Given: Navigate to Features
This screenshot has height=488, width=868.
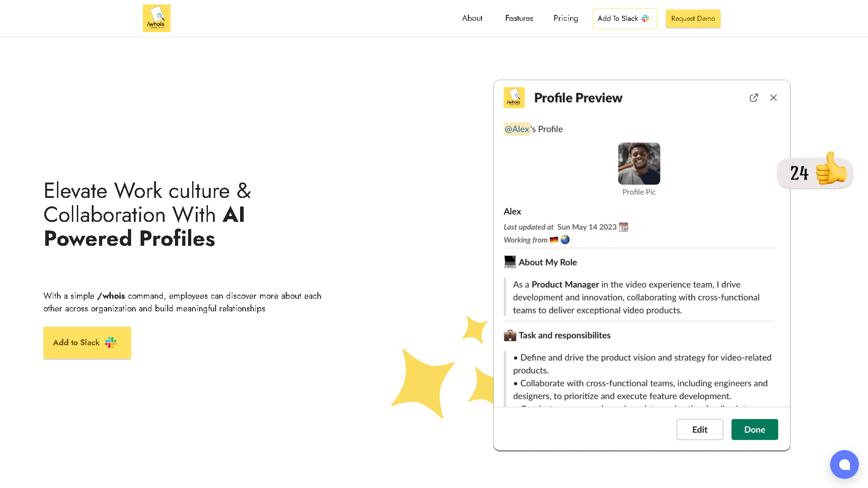Looking at the screenshot, I should 519,18.
